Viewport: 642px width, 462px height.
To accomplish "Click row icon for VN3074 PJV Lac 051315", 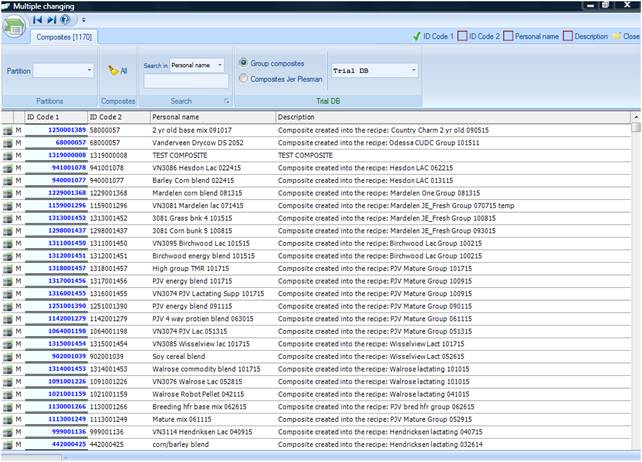I will [7, 332].
